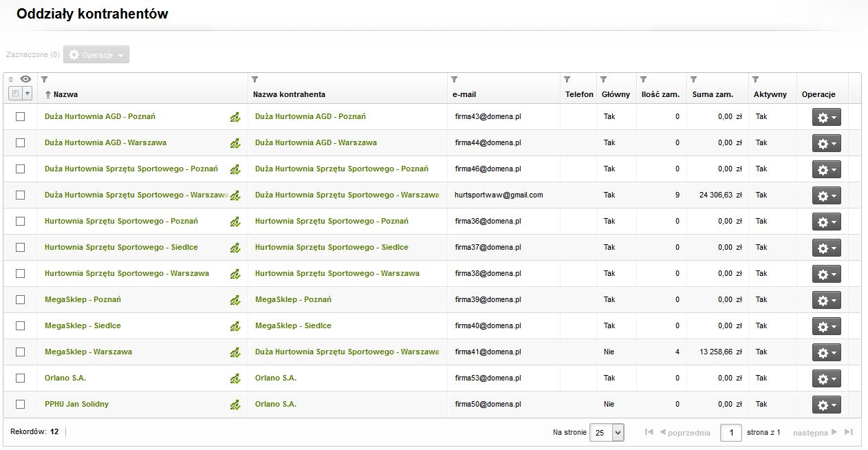868x450 pixels.
Task: Click the chart icon beside PPHU Jan Solidny
Action: [235, 405]
